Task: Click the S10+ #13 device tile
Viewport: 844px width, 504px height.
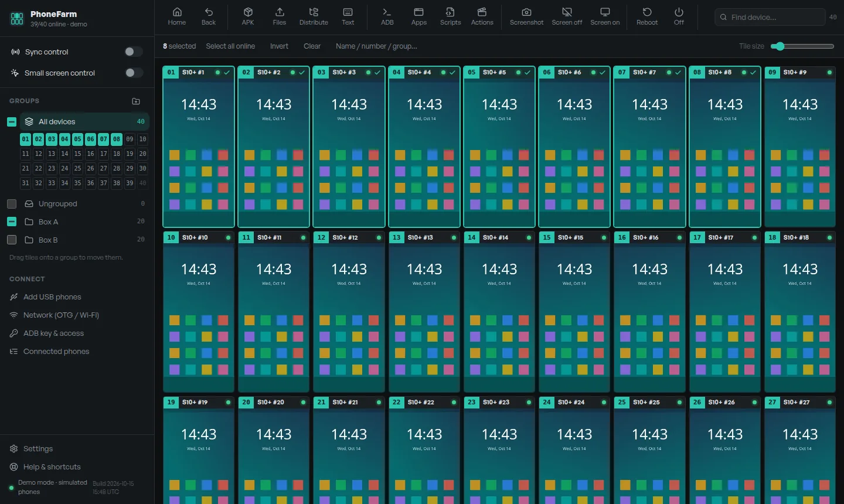Action: [424, 312]
